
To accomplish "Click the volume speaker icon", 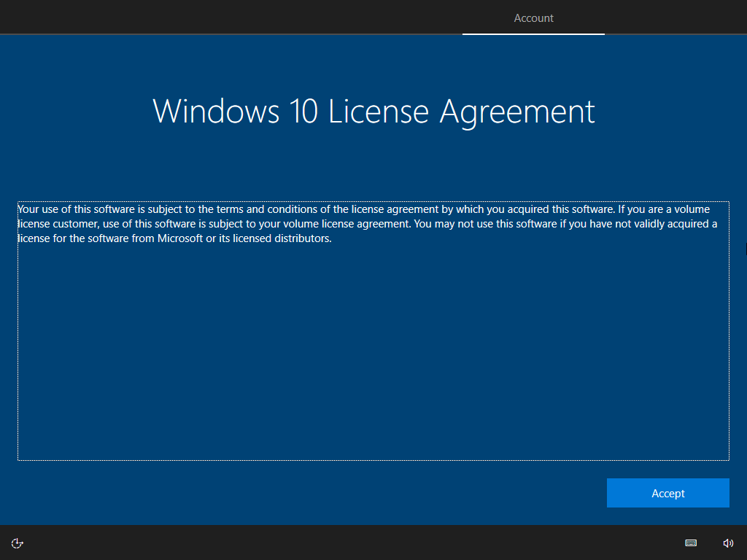I will pyautogui.click(x=728, y=542).
